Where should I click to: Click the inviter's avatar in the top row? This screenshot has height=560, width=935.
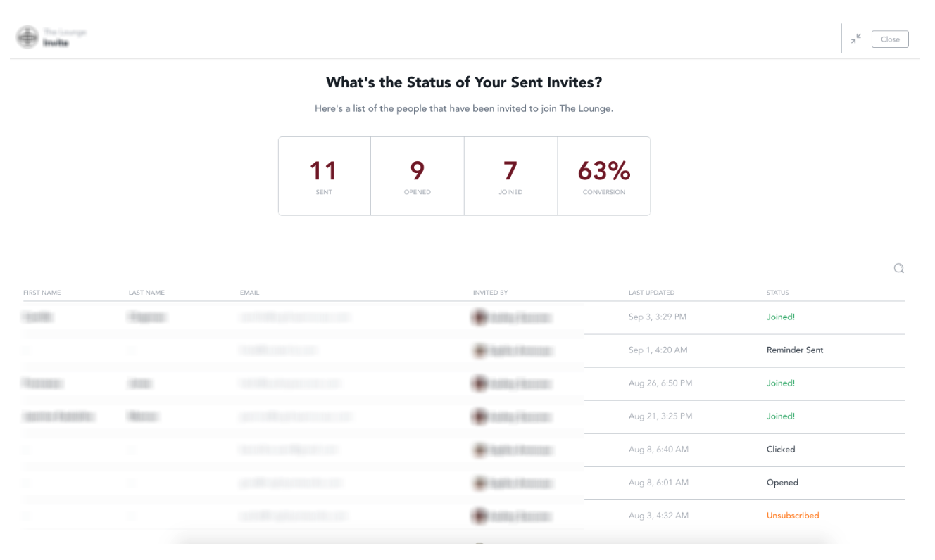[x=479, y=317]
